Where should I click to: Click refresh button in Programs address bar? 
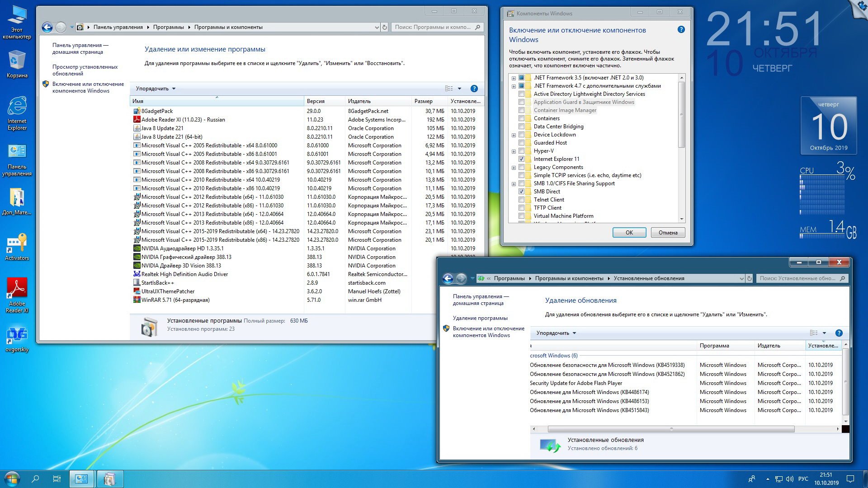pyautogui.click(x=385, y=27)
